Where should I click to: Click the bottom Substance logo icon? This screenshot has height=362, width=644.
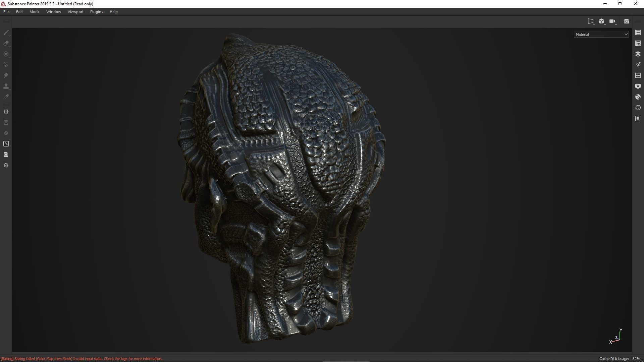(x=6, y=165)
